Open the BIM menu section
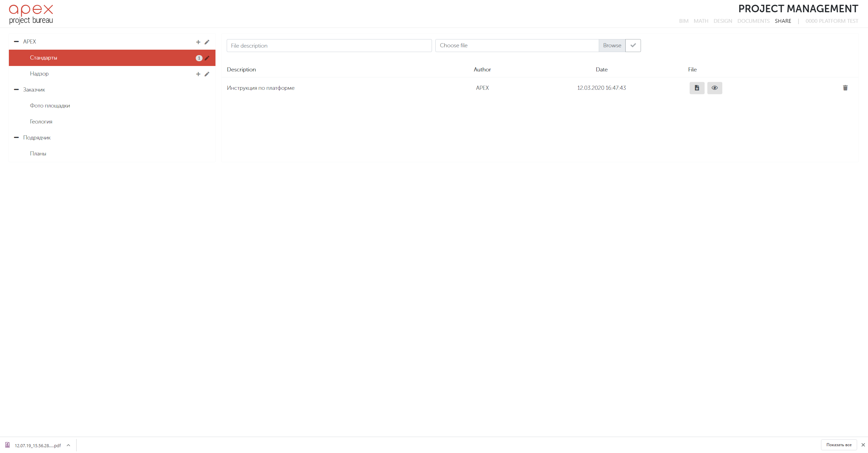The image size is (868, 453). 684,21
